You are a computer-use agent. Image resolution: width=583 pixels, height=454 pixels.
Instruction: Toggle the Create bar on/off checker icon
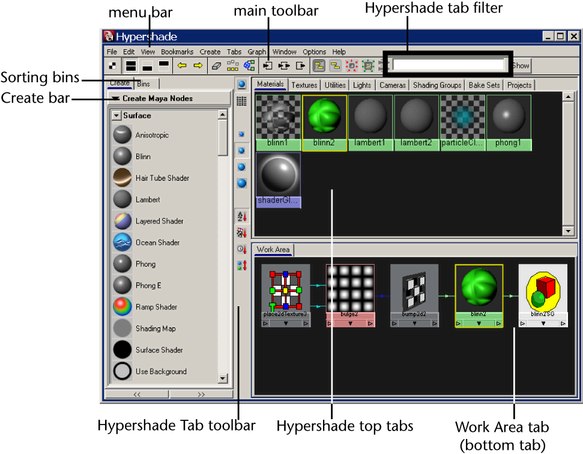112,66
